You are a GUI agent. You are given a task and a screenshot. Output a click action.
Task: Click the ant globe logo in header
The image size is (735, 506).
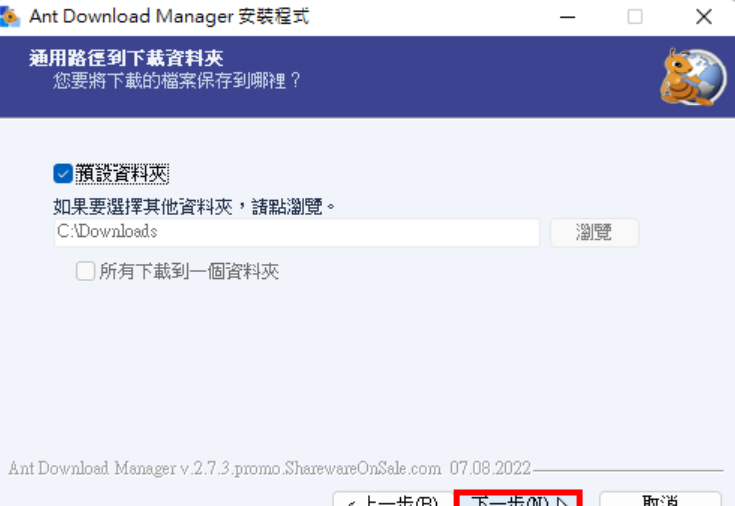693,77
